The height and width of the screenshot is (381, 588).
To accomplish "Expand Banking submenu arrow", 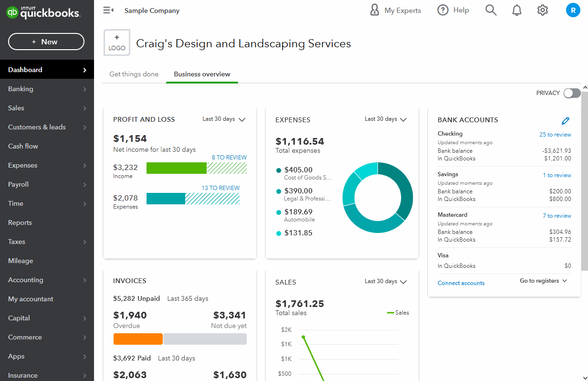I will click(x=84, y=89).
